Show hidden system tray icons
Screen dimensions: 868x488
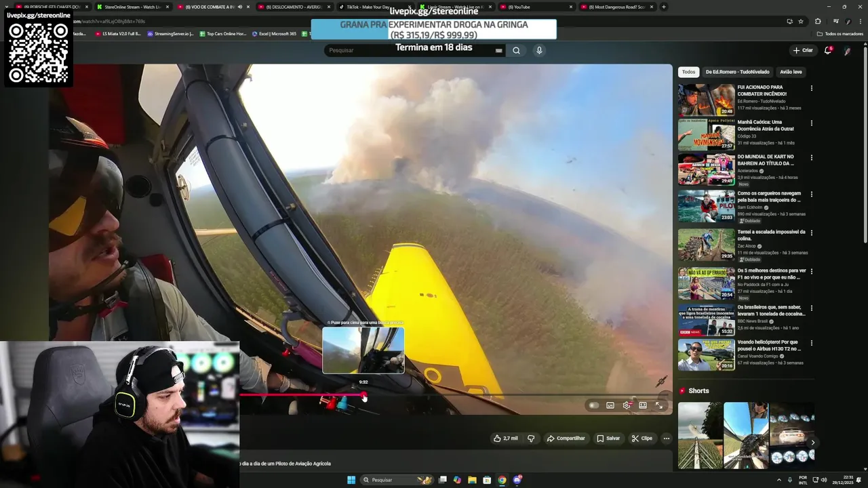click(x=778, y=480)
